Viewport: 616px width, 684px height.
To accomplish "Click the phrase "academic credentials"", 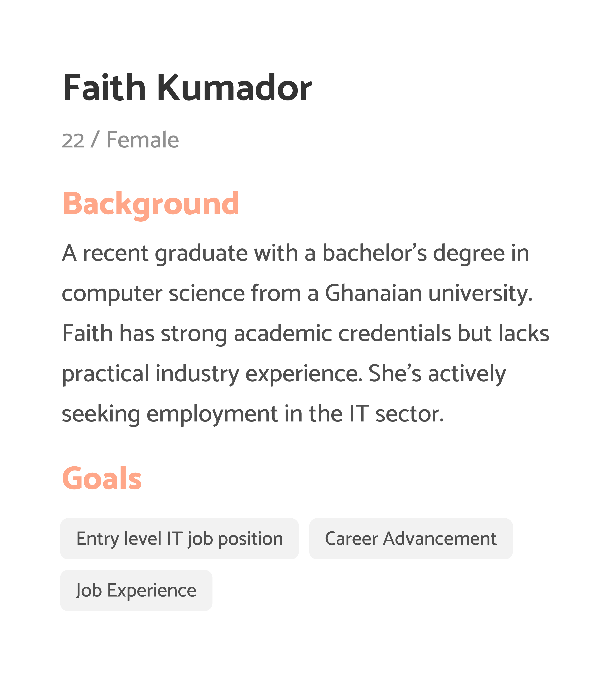I will [x=342, y=333].
